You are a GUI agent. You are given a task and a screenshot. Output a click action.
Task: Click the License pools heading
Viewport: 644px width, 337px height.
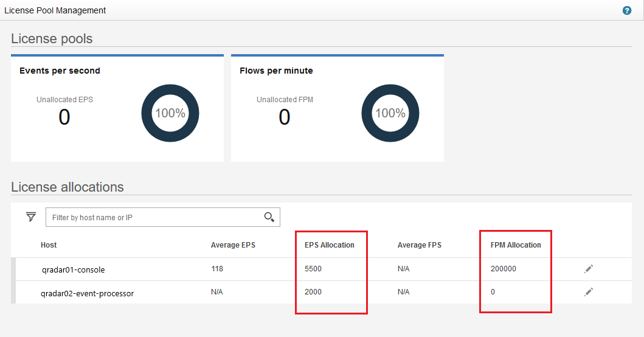coord(52,39)
